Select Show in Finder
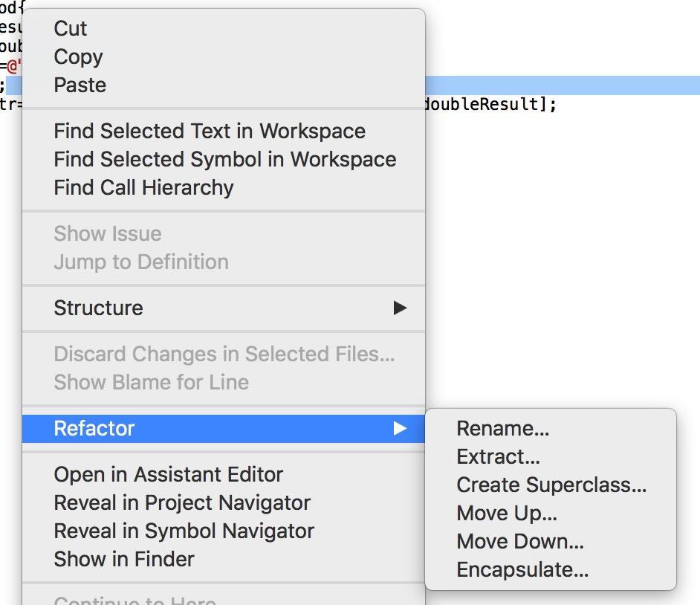The width and height of the screenshot is (700, 605). pyautogui.click(x=123, y=560)
